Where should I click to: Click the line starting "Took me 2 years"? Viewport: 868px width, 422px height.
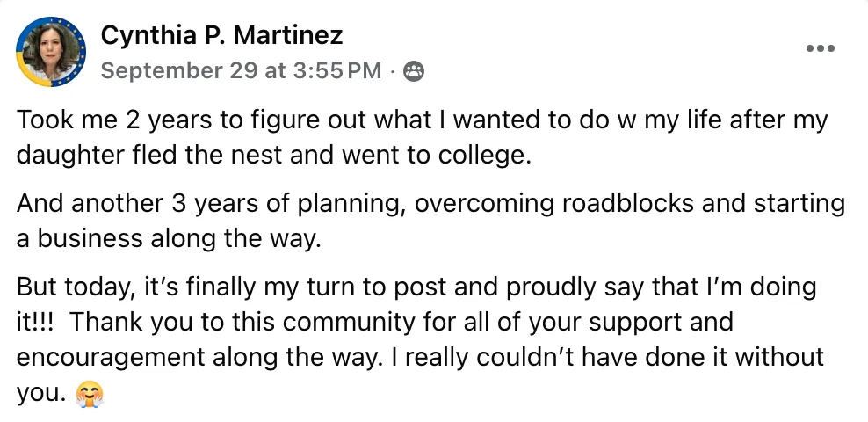pyautogui.click(x=422, y=120)
